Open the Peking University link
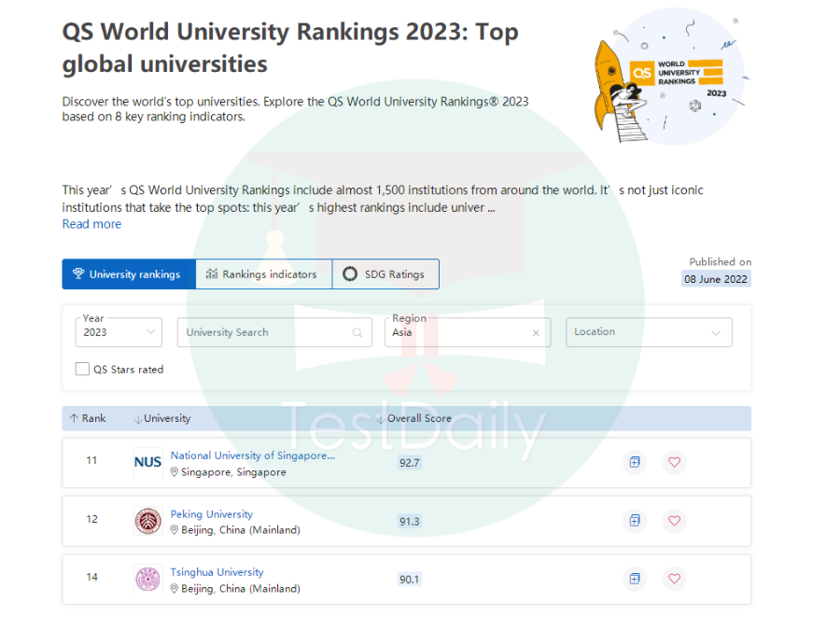 (x=211, y=514)
